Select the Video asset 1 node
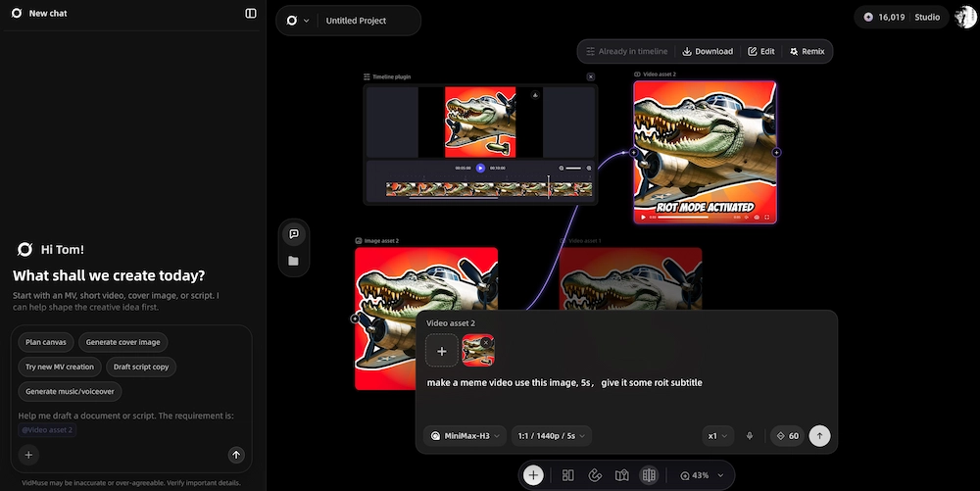This screenshot has height=491, width=980. pos(630,278)
